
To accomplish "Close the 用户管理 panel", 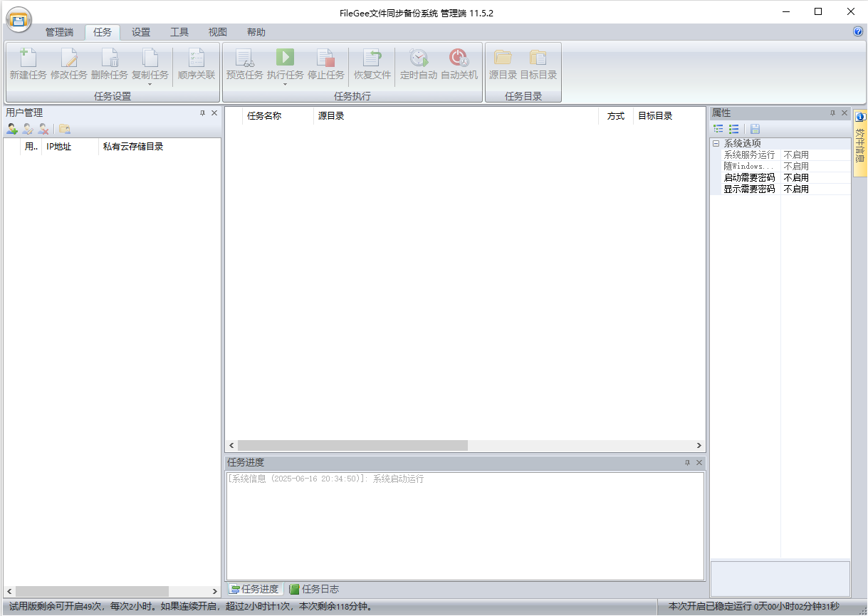I will [214, 113].
